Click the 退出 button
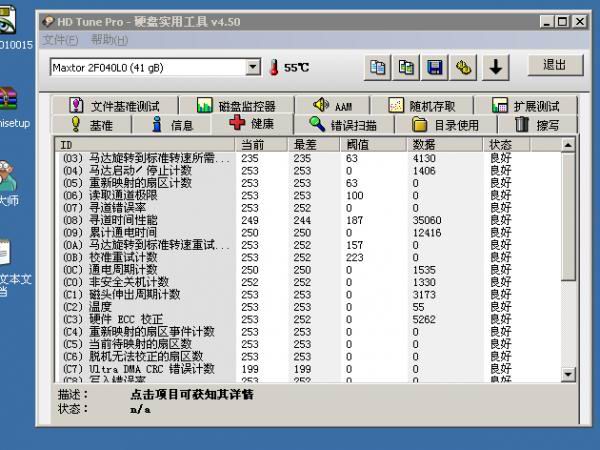Image resolution: width=600 pixels, height=450 pixels. pyautogui.click(x=556, y=65)
